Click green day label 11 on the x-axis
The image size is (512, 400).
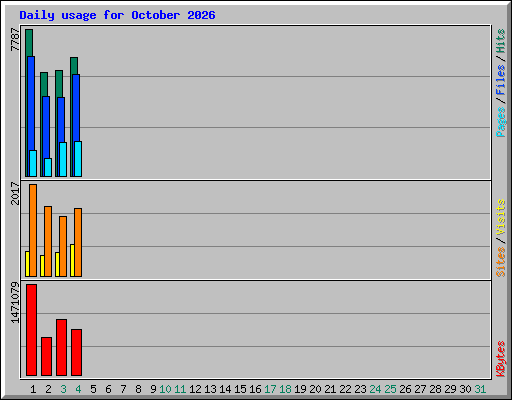click(x=180, y=389)
